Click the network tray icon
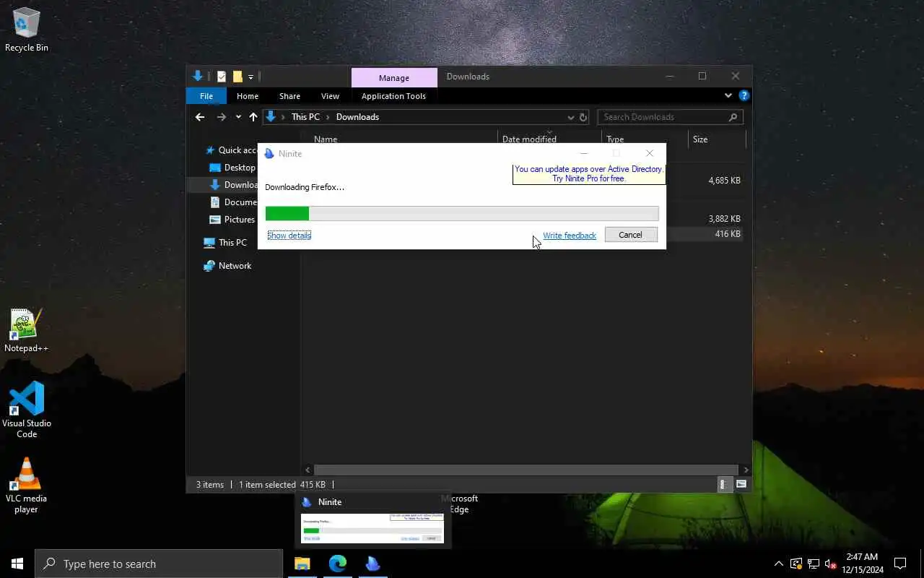Image resolution: width=924 pixels, height=578 pixels. (814, 564)
